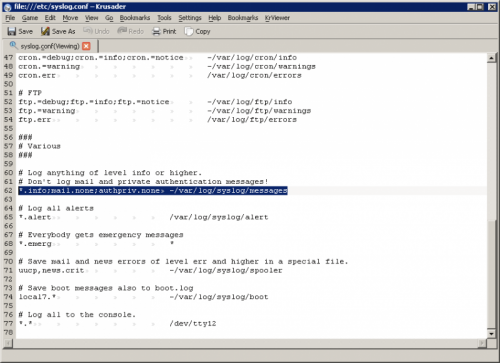This screenshot has height=363, width=500.
Task: Open the Edit menu
Action: [x=50, y=18]
